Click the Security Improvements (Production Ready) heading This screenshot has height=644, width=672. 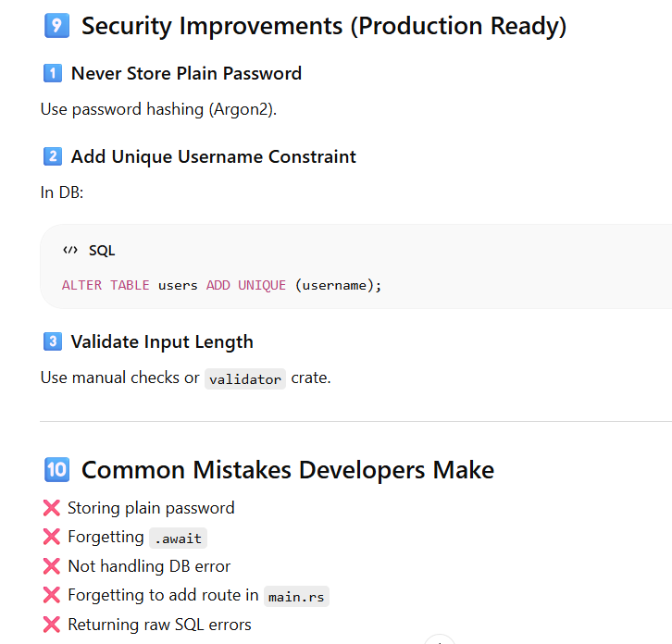coord(323,26)
